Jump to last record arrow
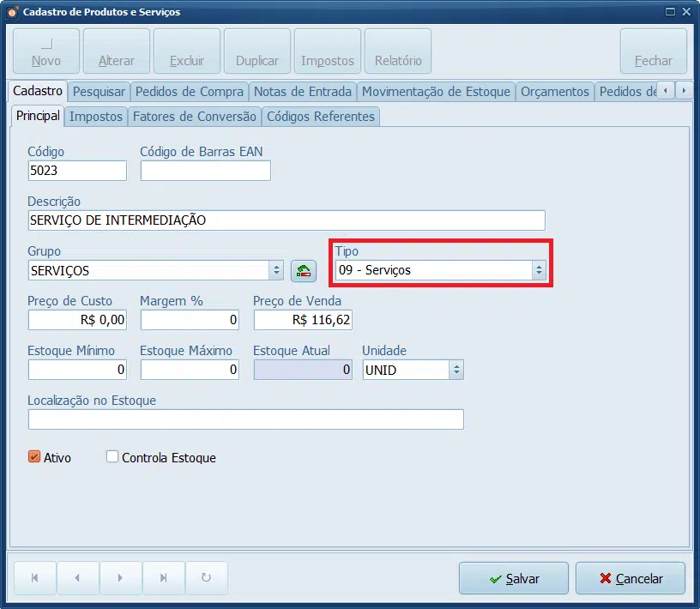This screenshot has height=609, width=700. [163, 578]
